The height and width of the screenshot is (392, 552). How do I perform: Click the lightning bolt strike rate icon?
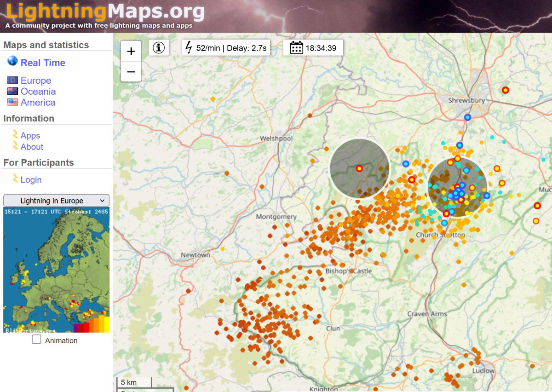tap(189, 47)
